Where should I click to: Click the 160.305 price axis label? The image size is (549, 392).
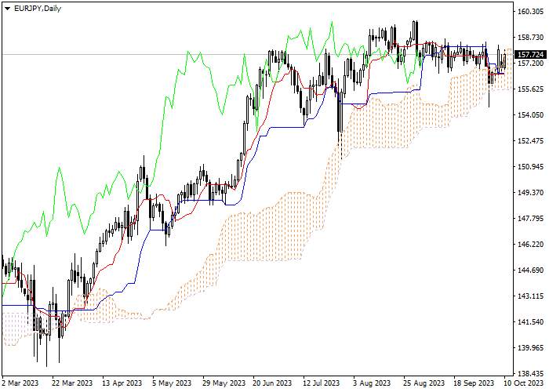(x=530, y=12)
